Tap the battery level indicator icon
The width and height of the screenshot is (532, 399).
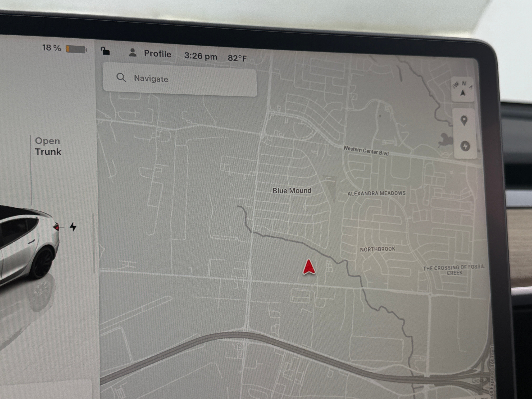click(x=76, y=49)
